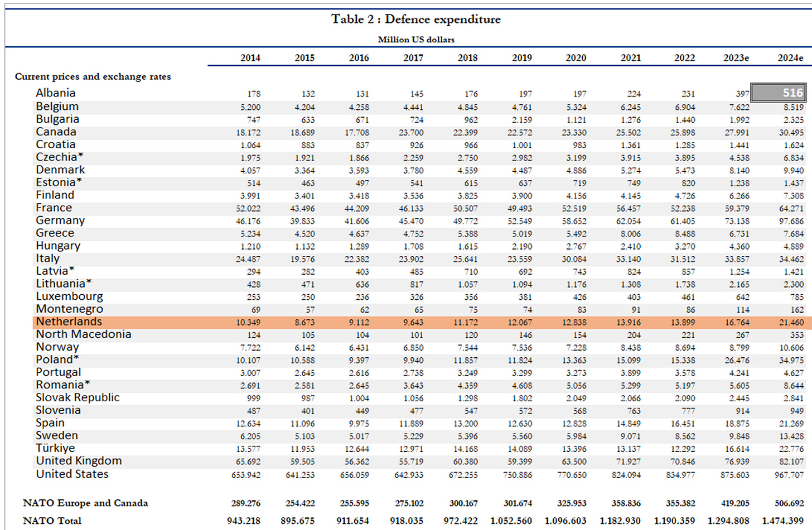The width and height of the screenshot is (812, 530).
Task: Select NATO Total 2024e value 1.474.399
Action: [783, 521]
